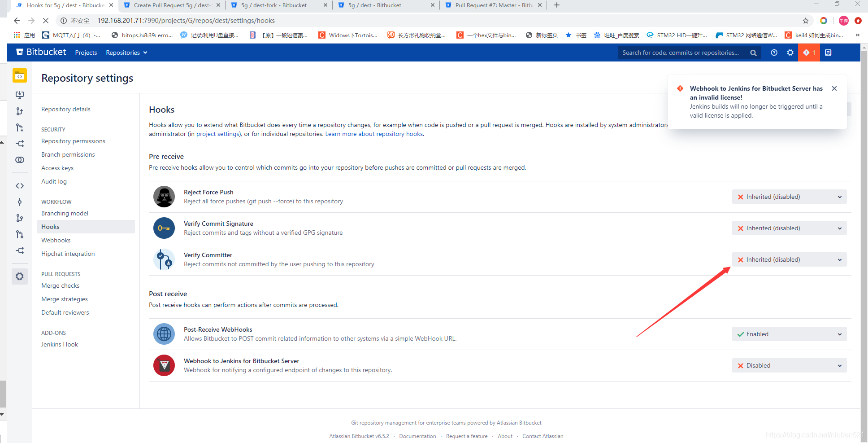Open the Repositories navigation dropdown
The height and width of the screenshot is (443, 868).
[x=126, y=53]
